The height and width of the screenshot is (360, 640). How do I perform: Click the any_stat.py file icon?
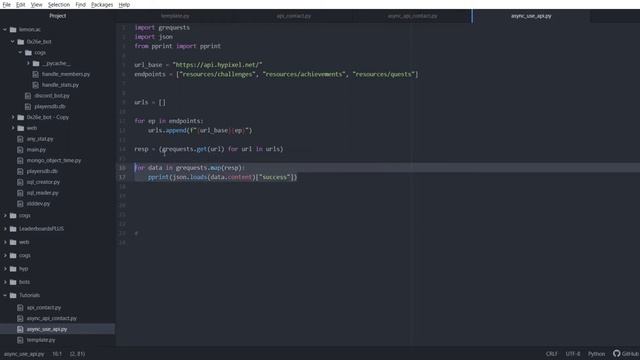pyautogui.click(x=20, y=139)
